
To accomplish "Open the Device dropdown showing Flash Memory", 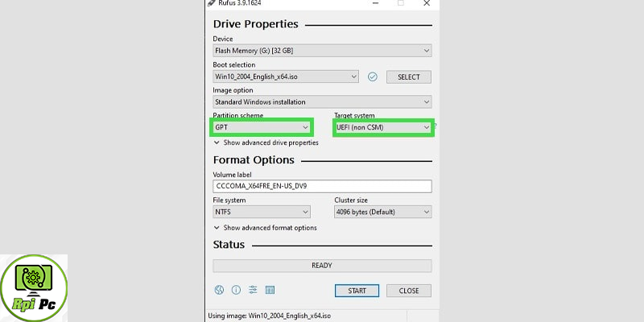I will (x=322, y=51).
